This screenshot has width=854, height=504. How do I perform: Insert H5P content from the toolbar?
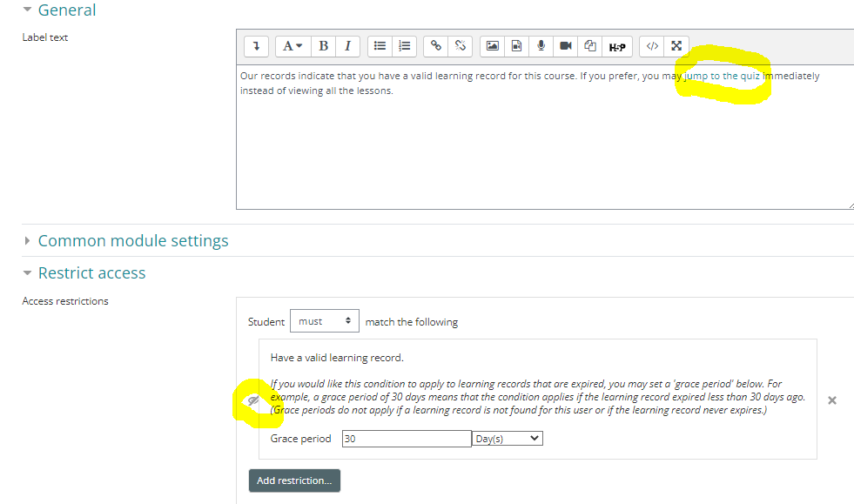616,46
